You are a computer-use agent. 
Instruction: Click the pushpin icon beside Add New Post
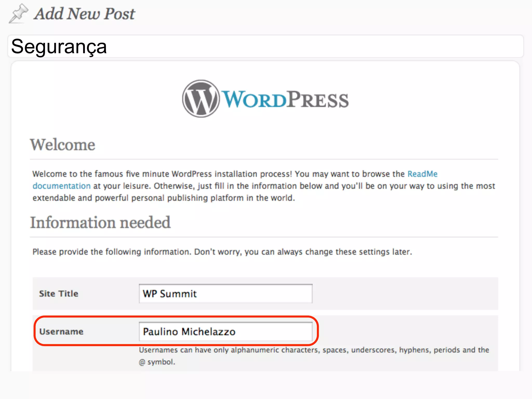[x=18, y=14]
